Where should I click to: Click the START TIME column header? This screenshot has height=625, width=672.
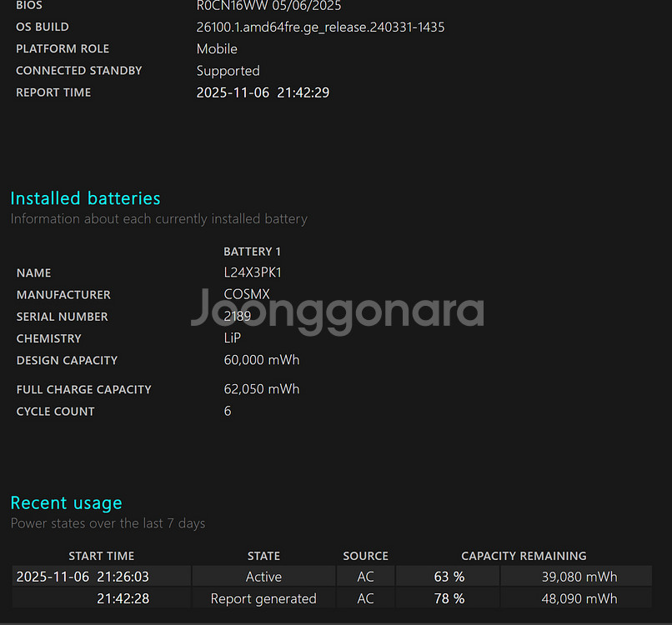tap(101, 556)
